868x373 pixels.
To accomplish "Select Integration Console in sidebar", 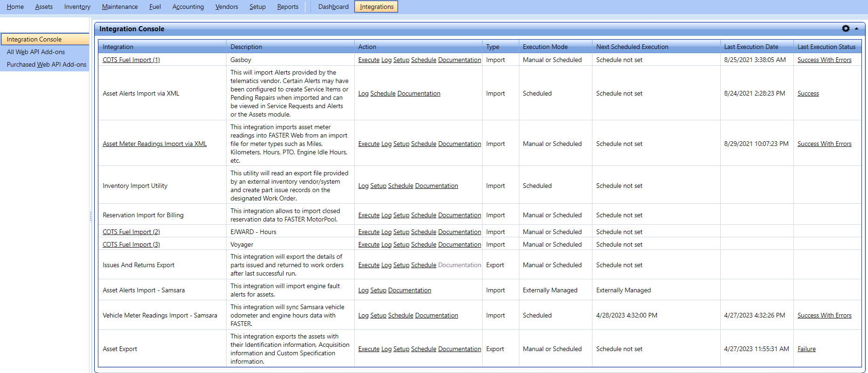I will tap(45, 39).
